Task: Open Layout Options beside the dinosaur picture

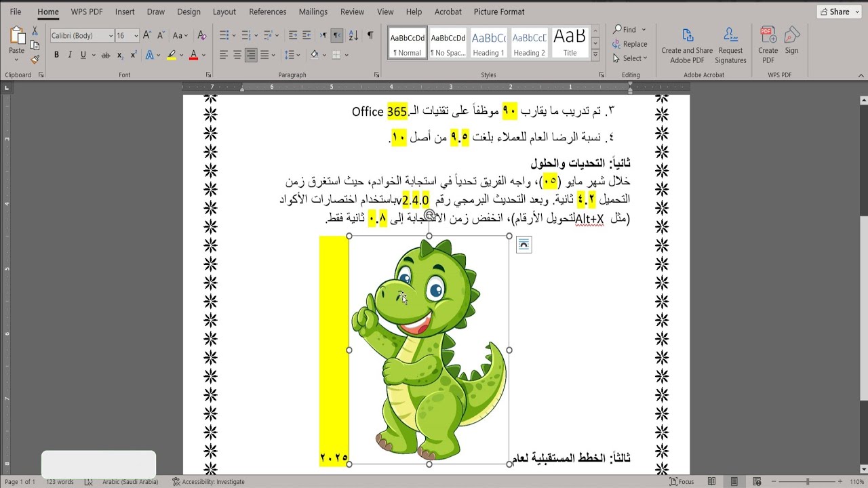Action: click(x=524, y=245)
